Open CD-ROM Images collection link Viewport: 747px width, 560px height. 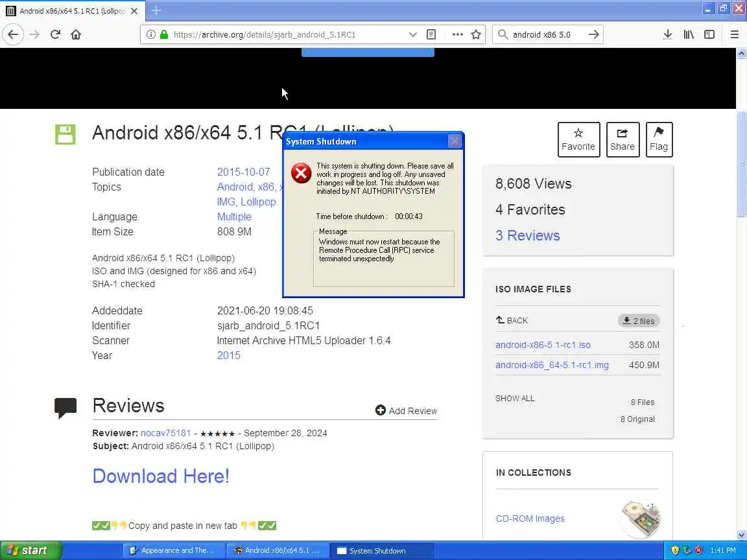530,519
